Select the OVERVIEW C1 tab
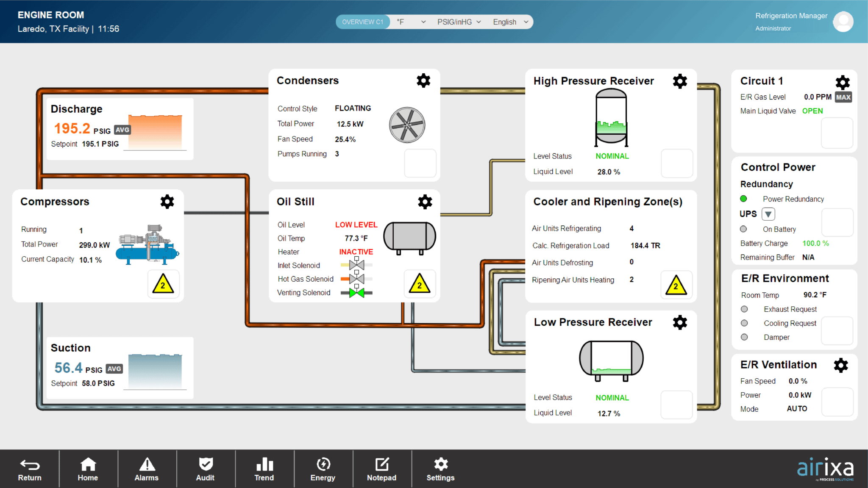The image size is (868, 488). (x=362, y=22)
